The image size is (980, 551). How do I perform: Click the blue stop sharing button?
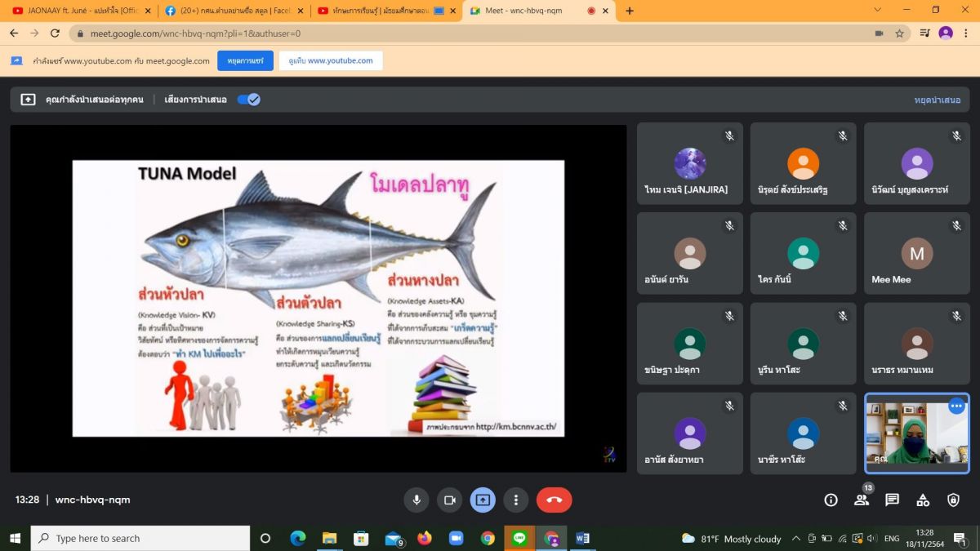[245, 60]
